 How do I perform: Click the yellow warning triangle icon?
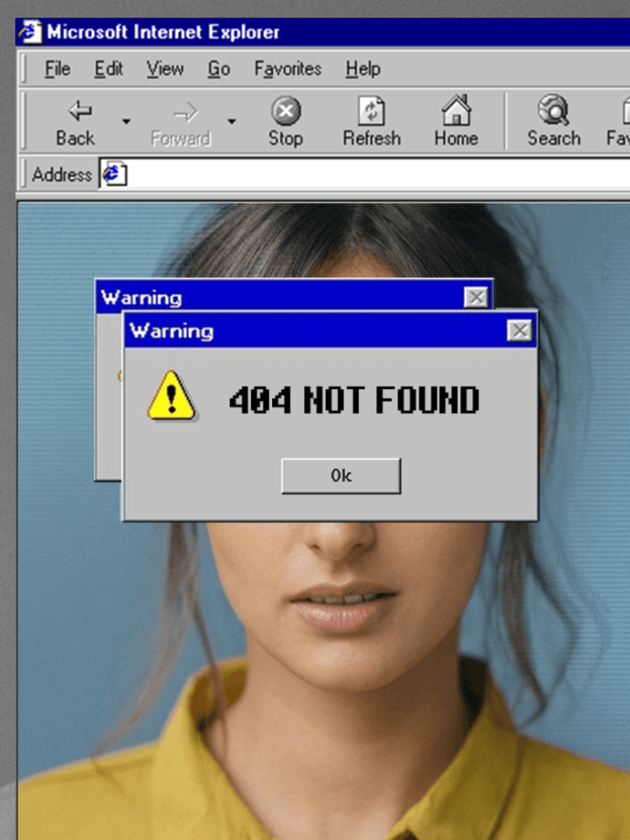point(171,396)
